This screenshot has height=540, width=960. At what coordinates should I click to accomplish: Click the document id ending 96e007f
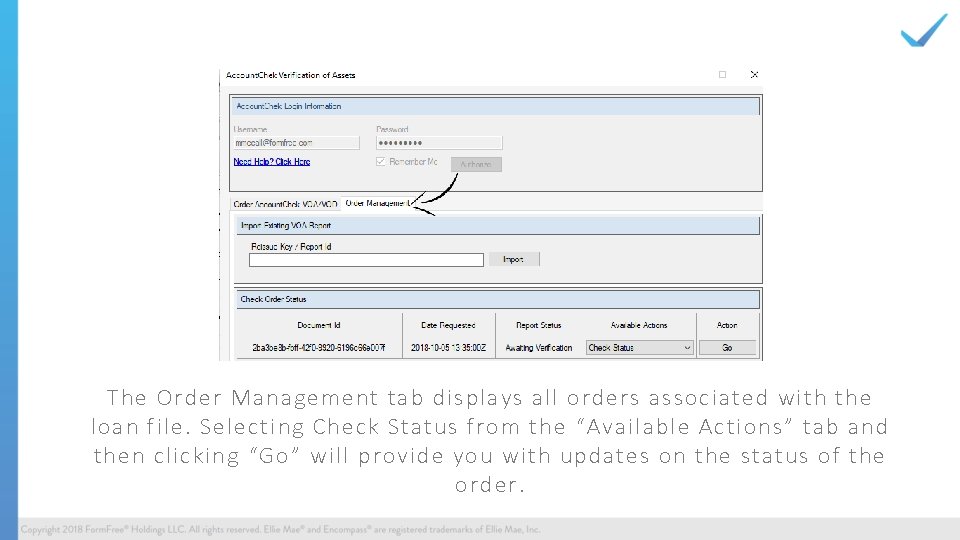tap(319, 348)
